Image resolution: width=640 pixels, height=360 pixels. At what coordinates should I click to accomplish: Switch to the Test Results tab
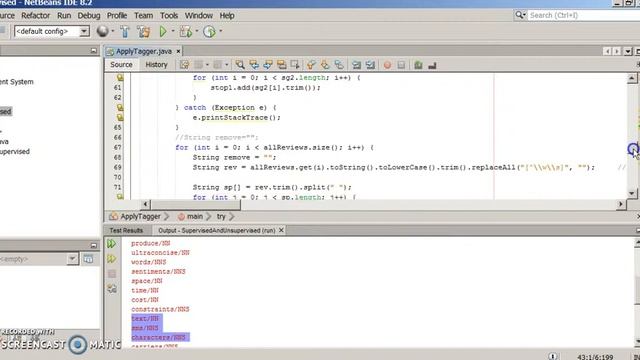[126, 231]
